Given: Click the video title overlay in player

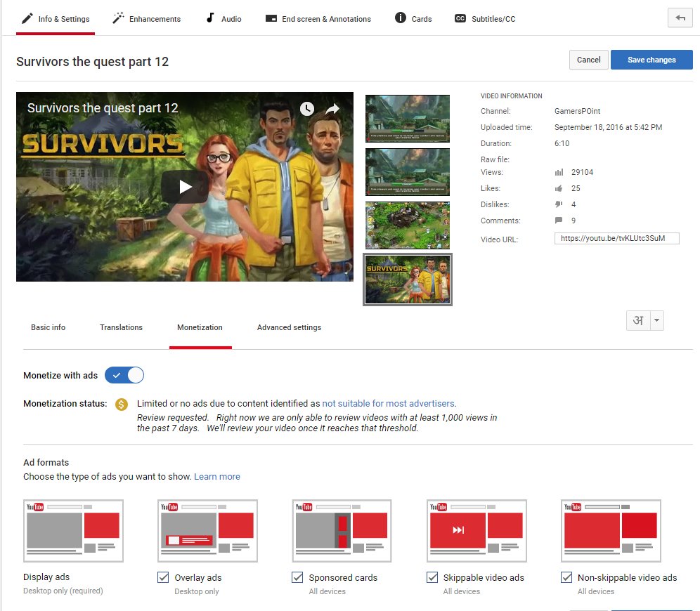Looking at the screenshot, I should 103,108.
